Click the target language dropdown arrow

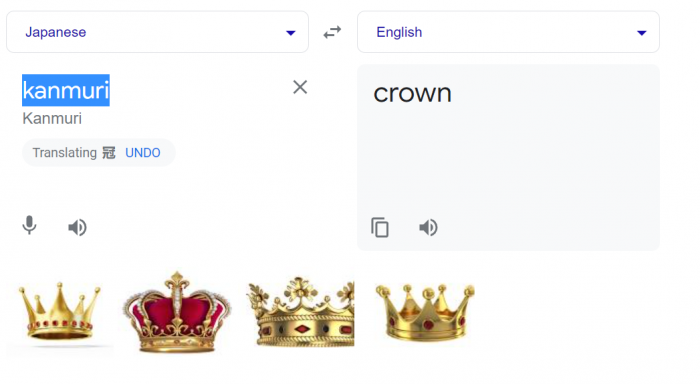point(642,33)
